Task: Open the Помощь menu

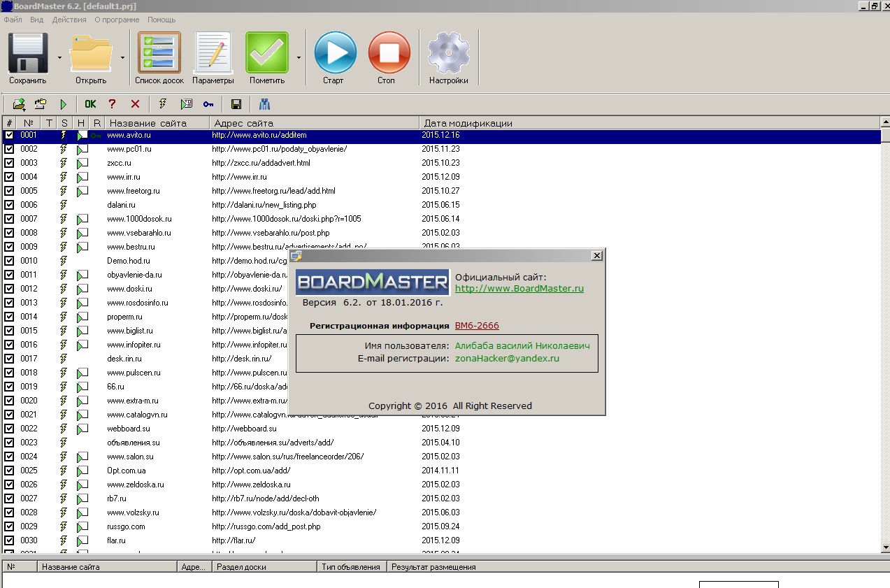Action: (162, 20)
